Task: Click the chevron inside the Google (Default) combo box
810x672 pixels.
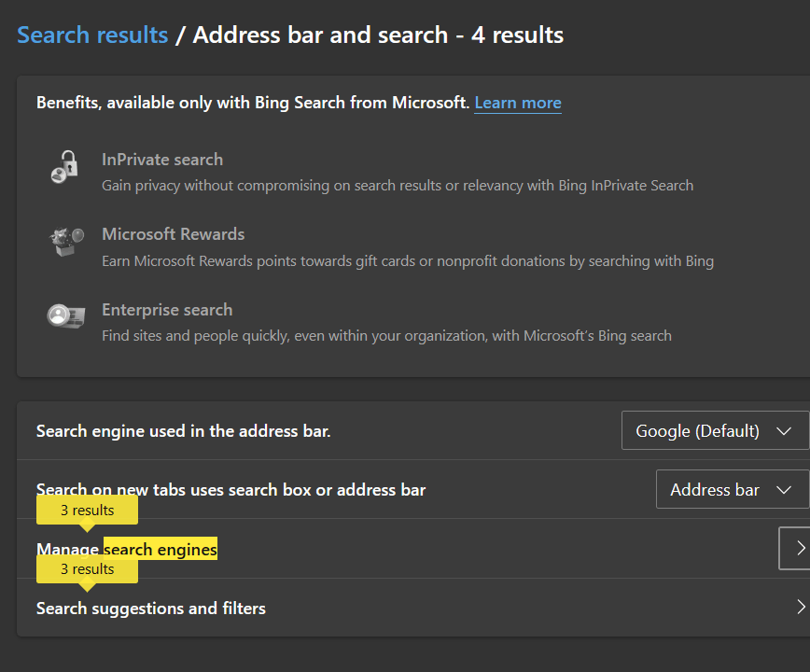Action: [x=784, y=431]
